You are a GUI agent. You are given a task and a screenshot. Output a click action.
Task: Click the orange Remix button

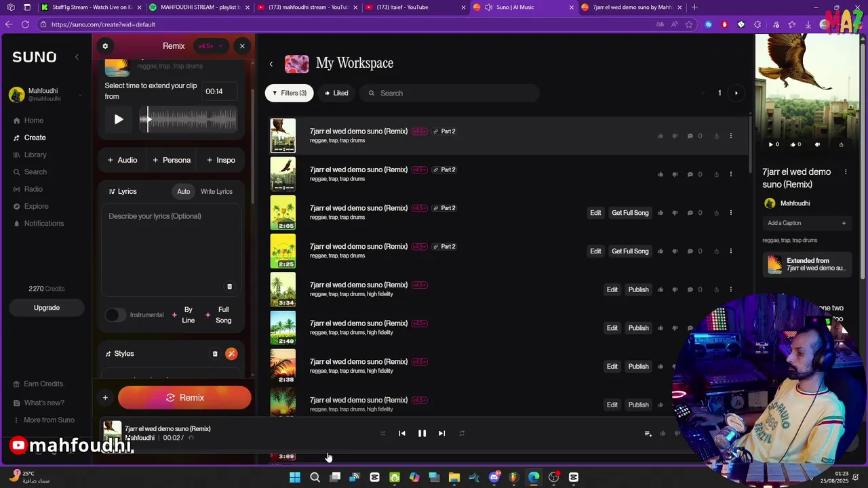[184, 398]
